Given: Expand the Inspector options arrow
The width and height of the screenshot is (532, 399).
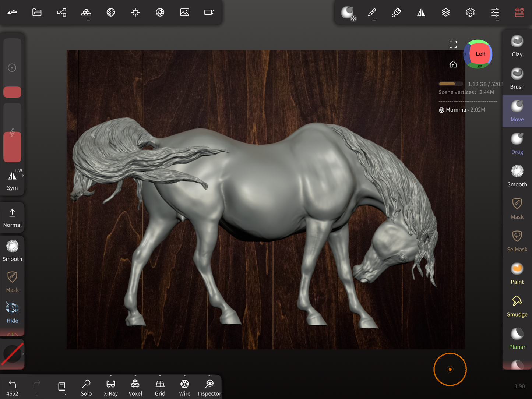Looking at the screenshot, I should pos(209,376).
